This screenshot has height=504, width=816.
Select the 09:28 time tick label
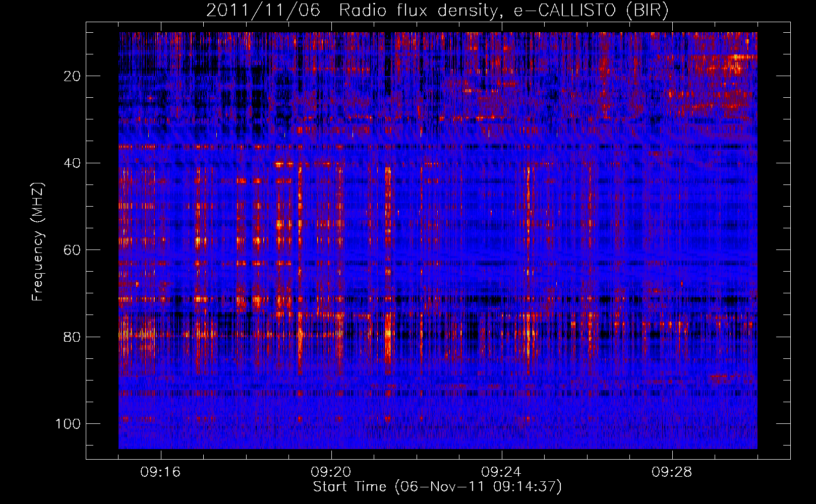pos(672,472)
